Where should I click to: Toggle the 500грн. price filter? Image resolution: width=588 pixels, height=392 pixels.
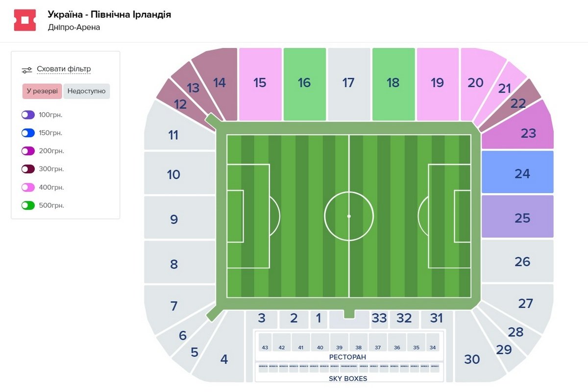(x=28, y=205)
